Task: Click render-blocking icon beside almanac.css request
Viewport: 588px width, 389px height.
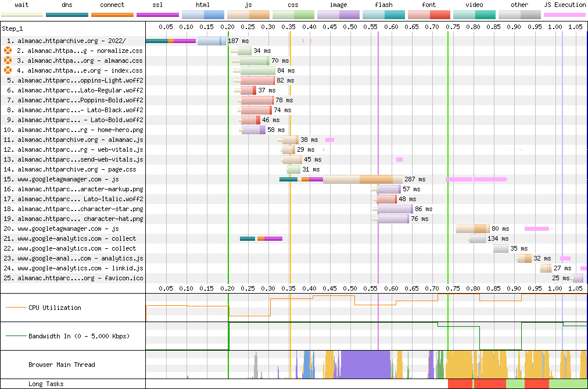Action: pyautogui.click(x=8, y=60)
